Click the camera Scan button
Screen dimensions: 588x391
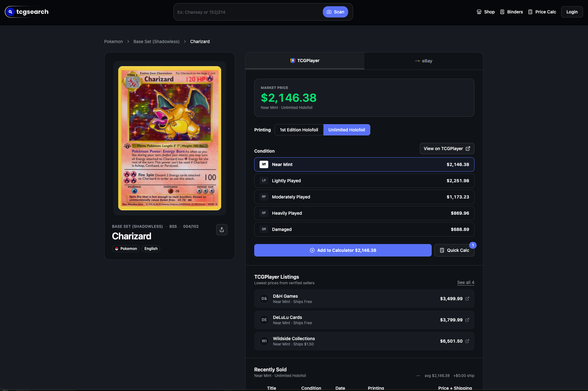[335, 12]
